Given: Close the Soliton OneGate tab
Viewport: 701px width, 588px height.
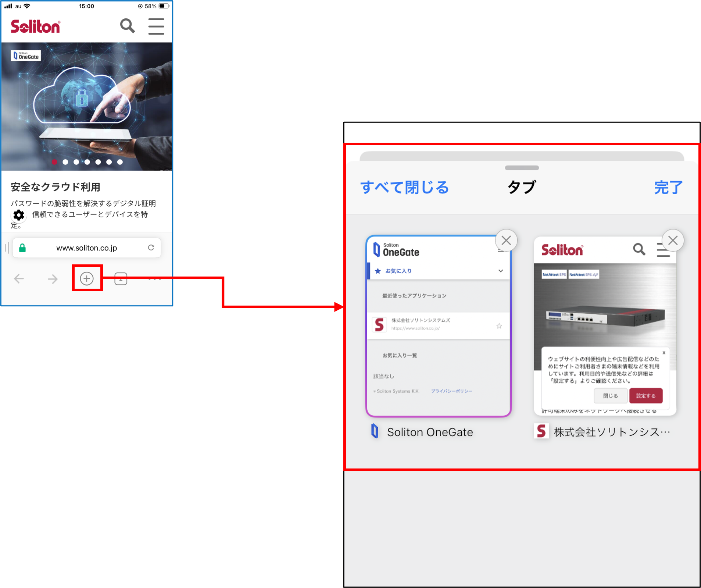Looking at the screenshot, I should 506,240.
